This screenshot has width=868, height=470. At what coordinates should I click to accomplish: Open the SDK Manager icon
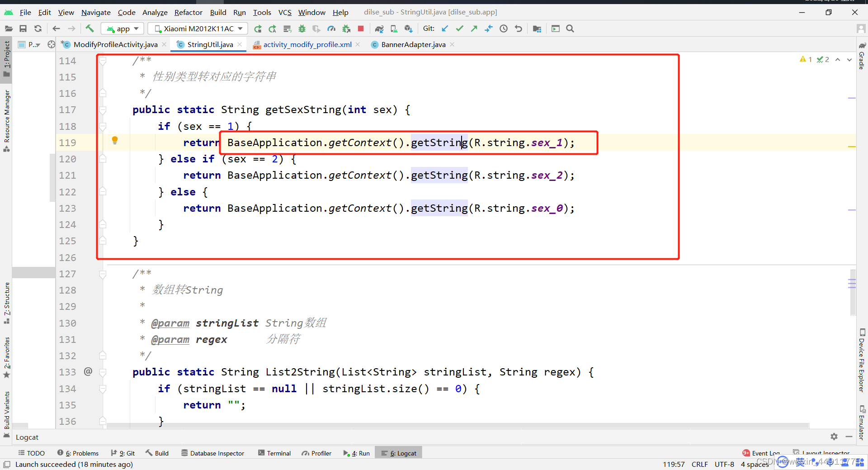(x=409, y=28)
